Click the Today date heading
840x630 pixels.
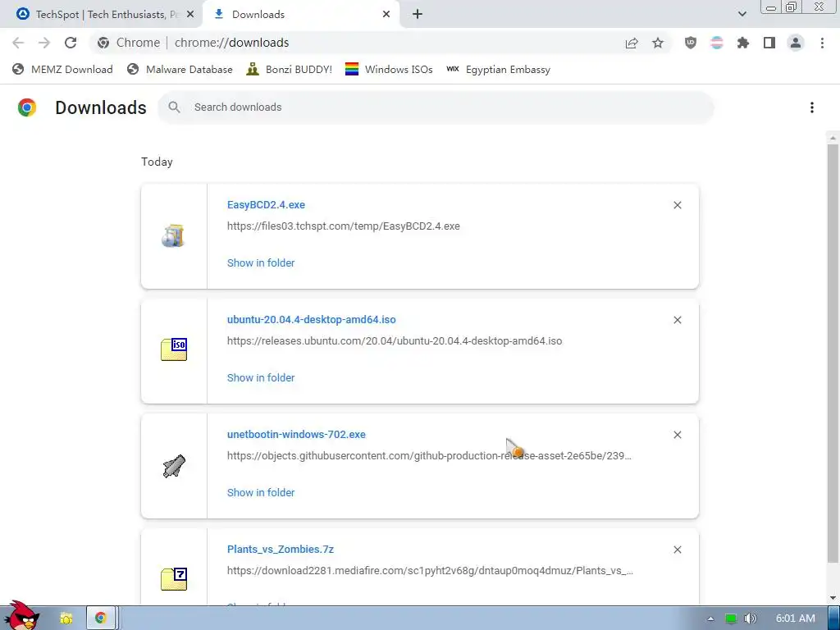tap(157, 162)
